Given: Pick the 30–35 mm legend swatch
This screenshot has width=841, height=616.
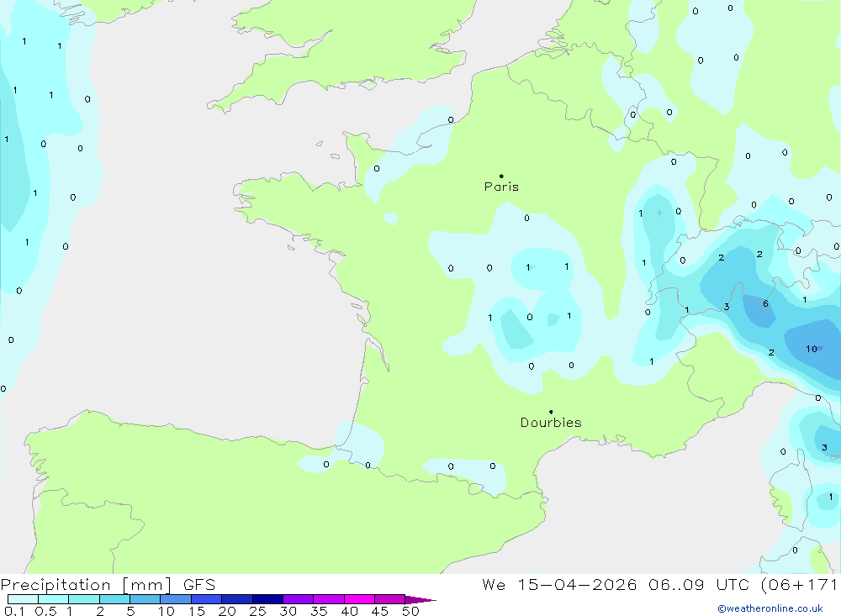Looking at the screenshot, I should coord(299,599).
